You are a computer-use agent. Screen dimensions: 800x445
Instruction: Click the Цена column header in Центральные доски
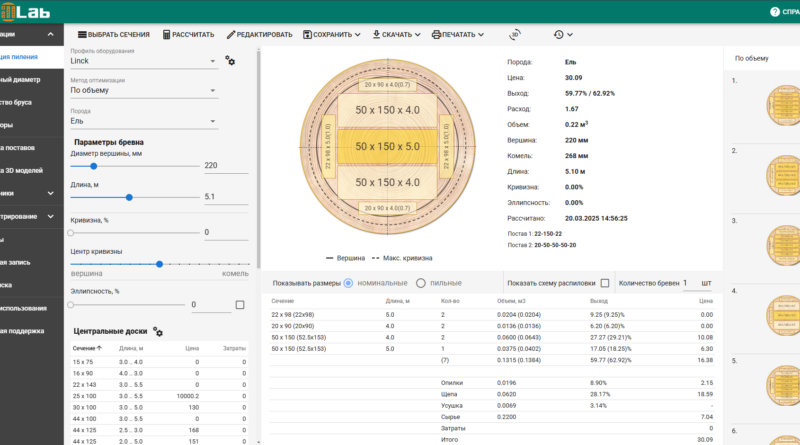click(x=192, y=348)
